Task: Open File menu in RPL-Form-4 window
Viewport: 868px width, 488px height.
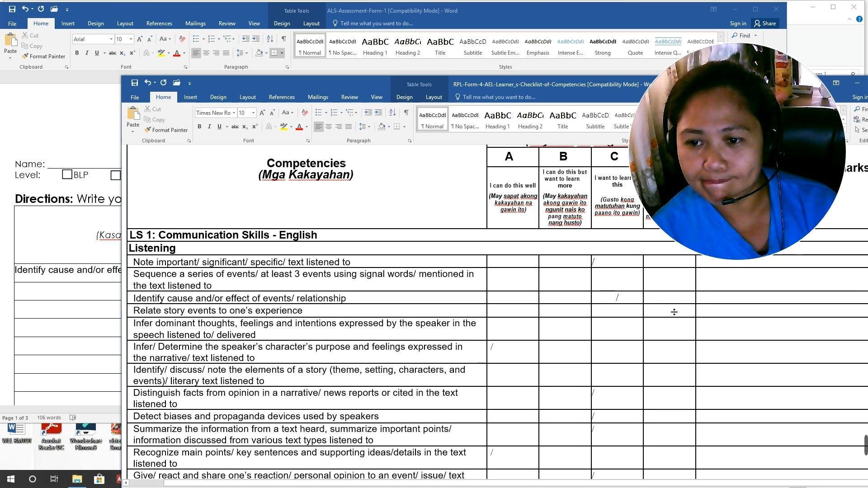Action: pos(135,97)
